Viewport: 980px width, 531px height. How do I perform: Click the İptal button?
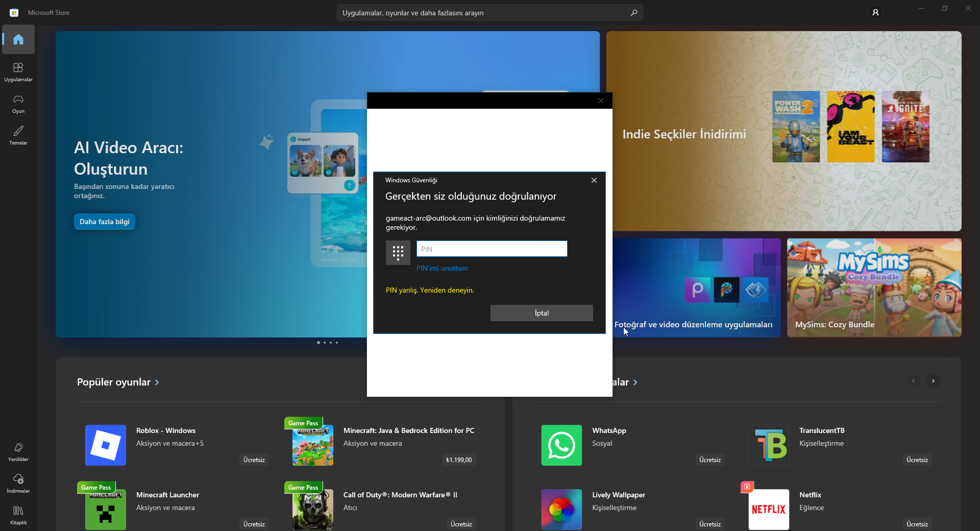[542, 313]
